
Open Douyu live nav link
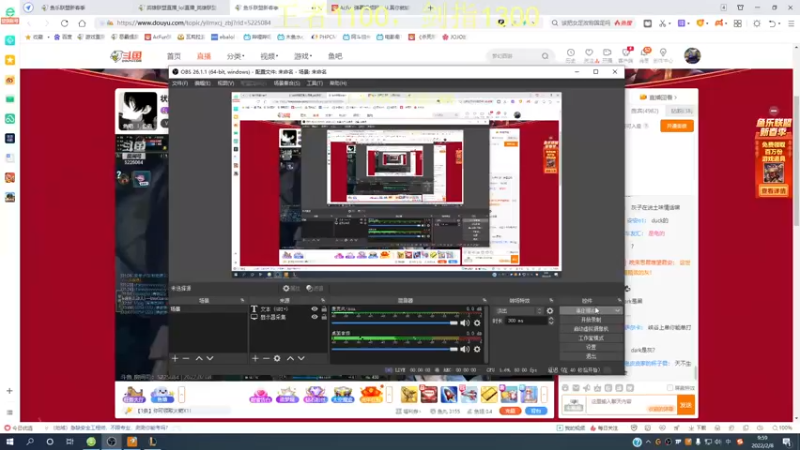click(204, 56)
